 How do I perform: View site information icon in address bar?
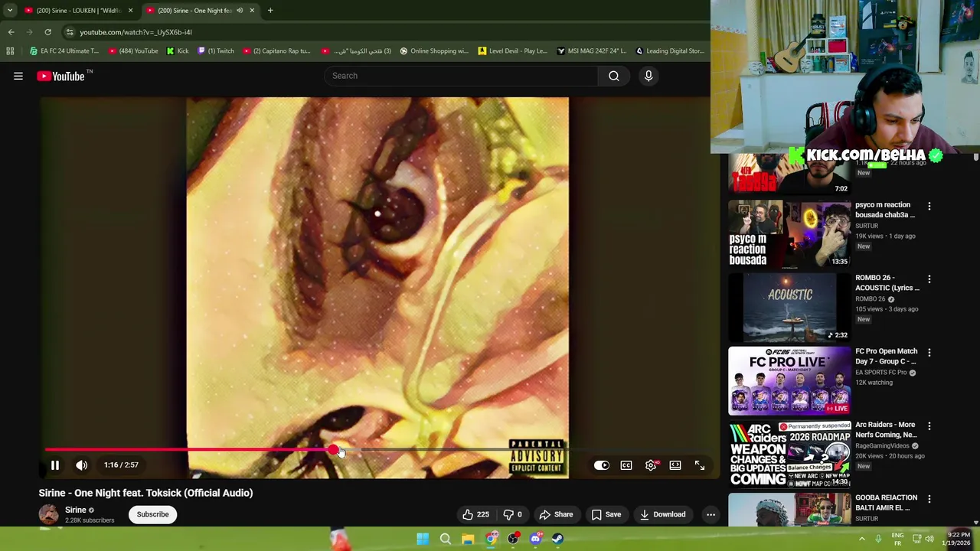(x=70, y=32)
